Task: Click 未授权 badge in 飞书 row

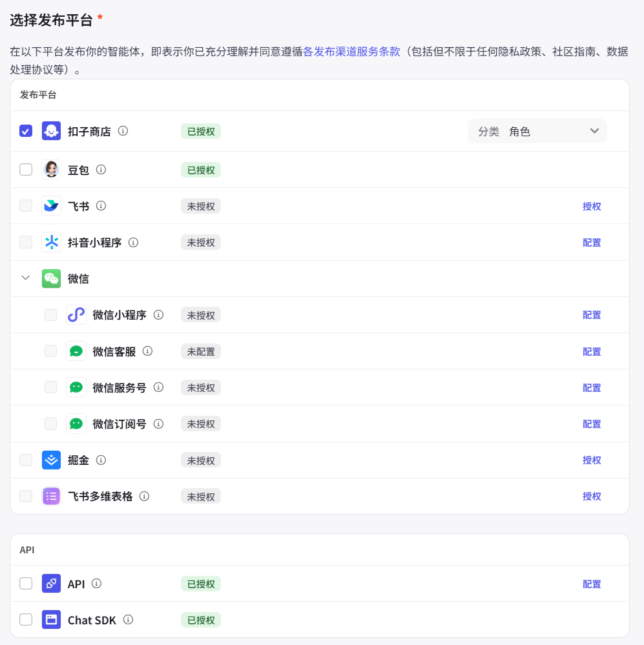Action: point(201,206)
